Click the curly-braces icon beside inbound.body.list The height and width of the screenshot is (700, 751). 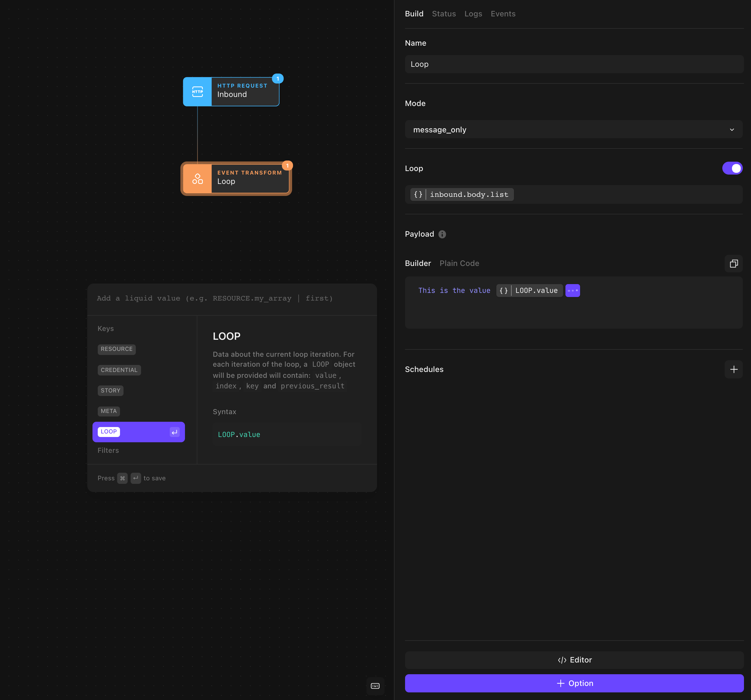pos(418,195)
